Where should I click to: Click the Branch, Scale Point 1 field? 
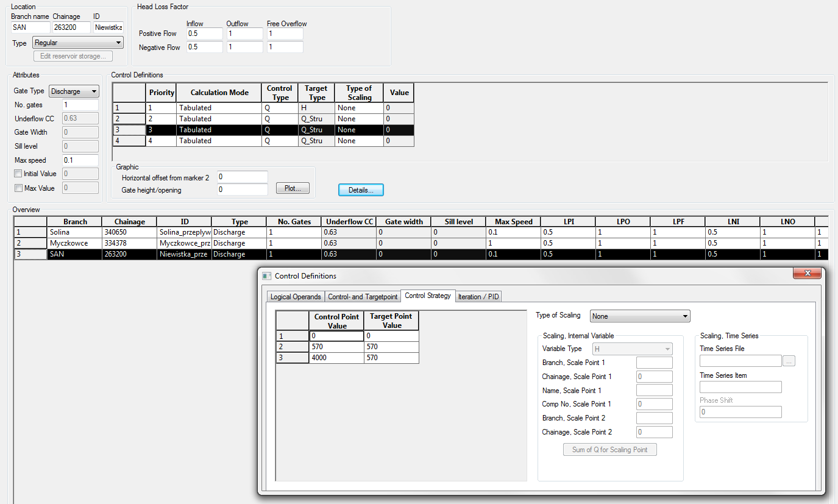point(655,363)
